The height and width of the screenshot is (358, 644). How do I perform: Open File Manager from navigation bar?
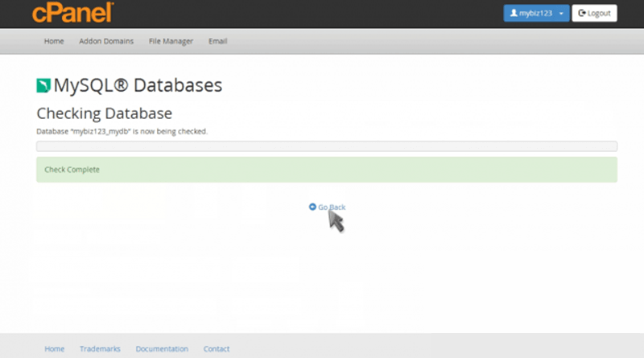(x=171, y=41)
